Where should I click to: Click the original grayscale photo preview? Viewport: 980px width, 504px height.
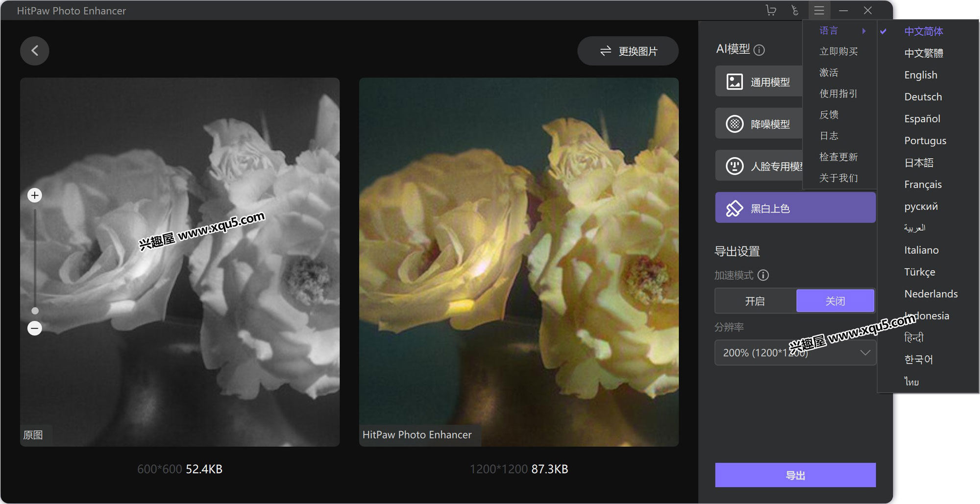(x=180, y=262)
